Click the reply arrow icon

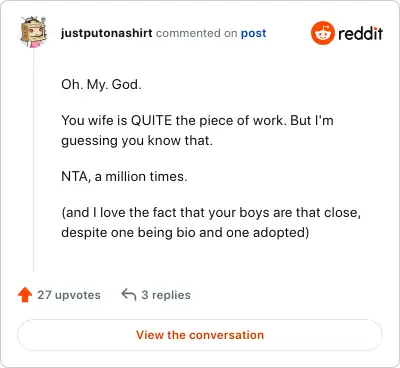pos(129,295)
